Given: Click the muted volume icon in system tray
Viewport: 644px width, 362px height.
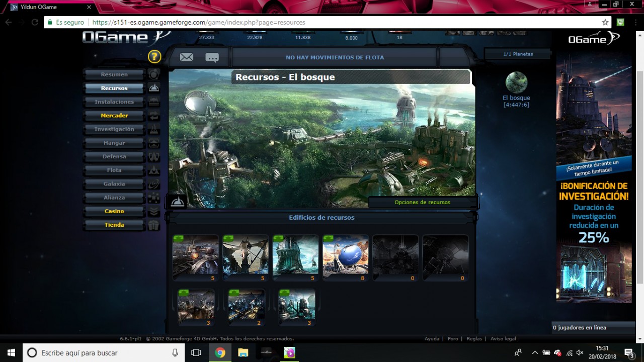Looking at the screenshot, I should click(580, 352).
